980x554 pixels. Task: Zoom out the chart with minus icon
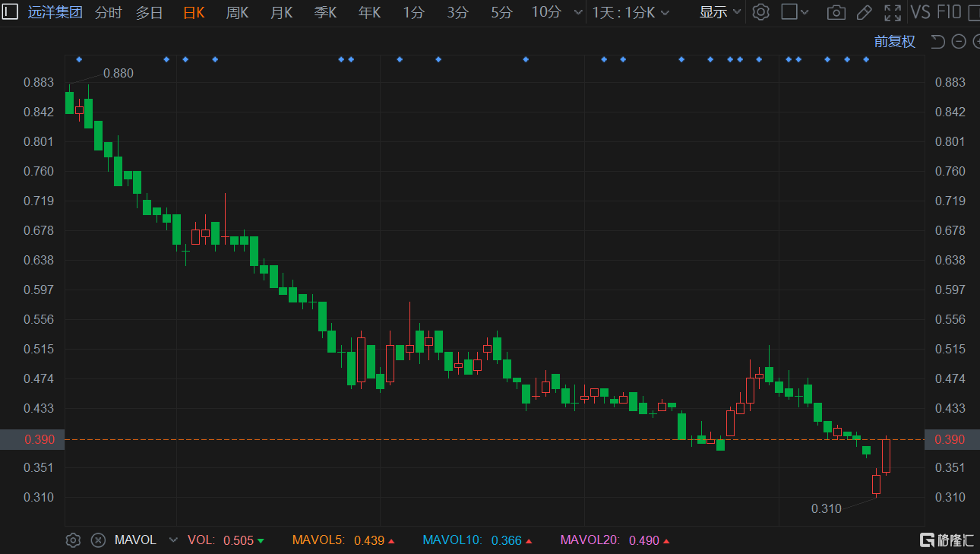pyautogui.click(x=959, y=42)
